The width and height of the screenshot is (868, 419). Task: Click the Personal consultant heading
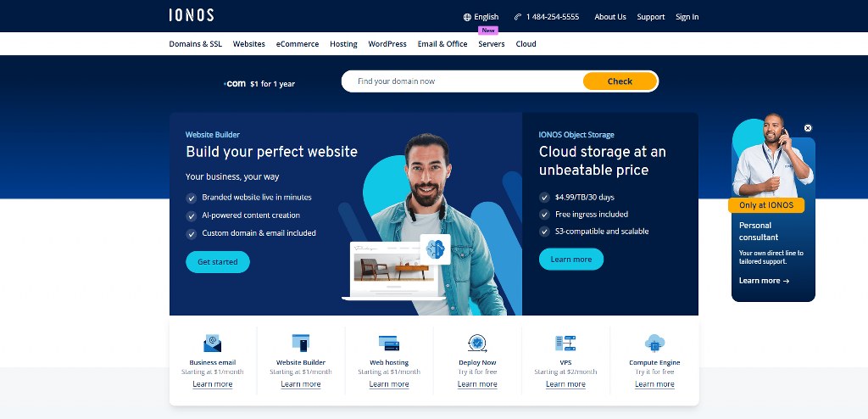759,231
